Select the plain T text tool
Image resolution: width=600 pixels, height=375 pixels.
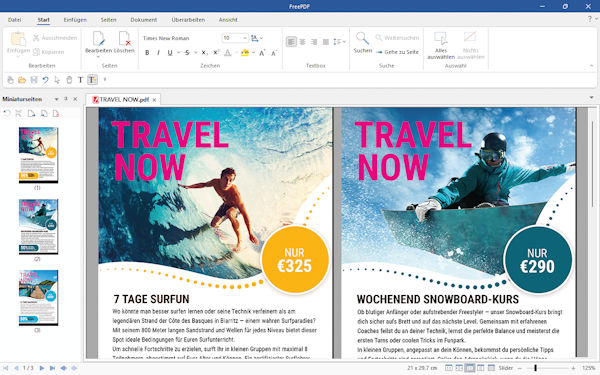tap(80, 80)
